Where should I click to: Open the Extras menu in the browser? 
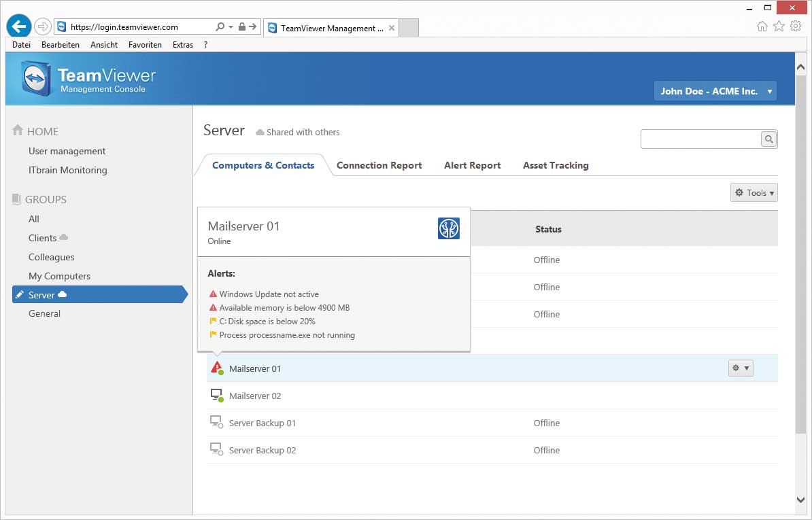point(182,44)
